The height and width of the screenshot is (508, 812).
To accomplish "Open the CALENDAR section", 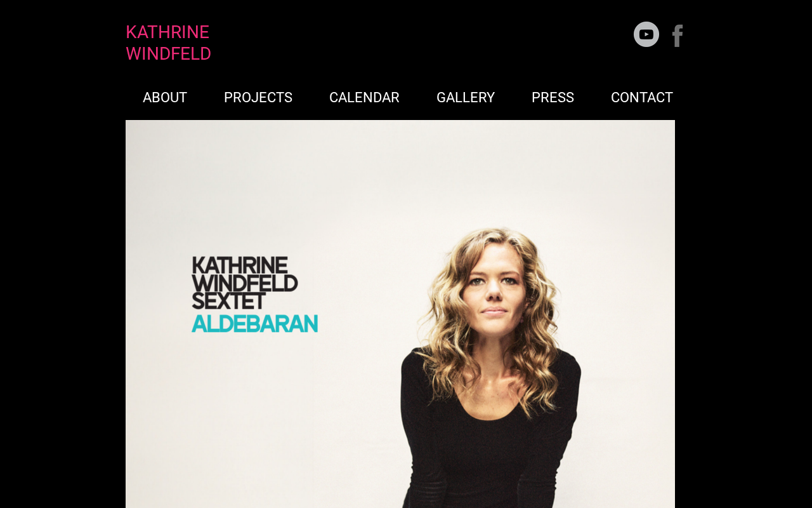I will (364, 98).
